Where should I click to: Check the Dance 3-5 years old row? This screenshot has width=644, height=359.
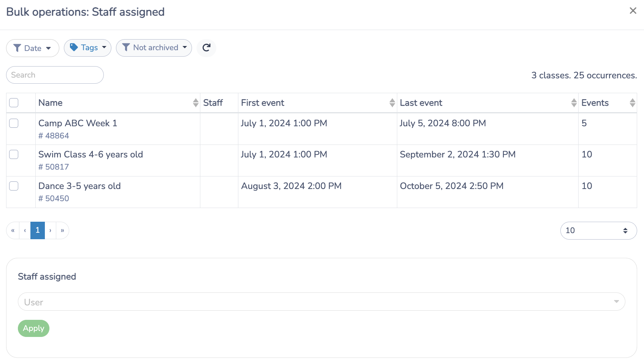pos(14,186)
